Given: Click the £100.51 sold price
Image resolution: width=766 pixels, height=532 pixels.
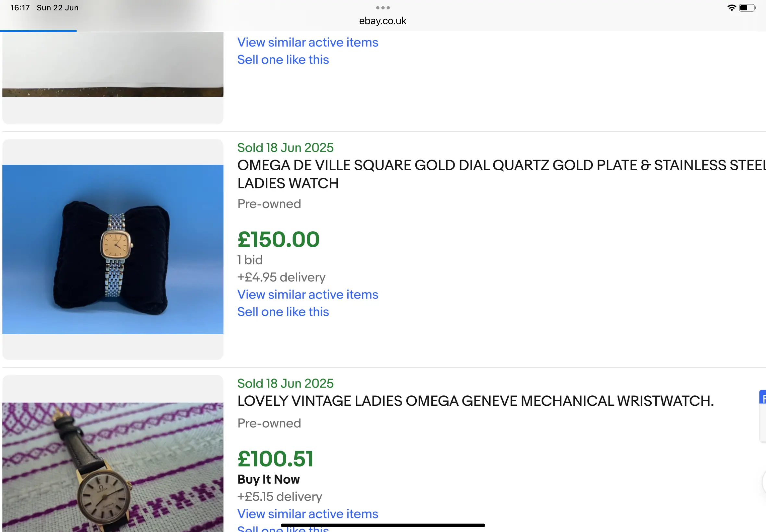Looking at the screenshot, I should click(276, 458).
